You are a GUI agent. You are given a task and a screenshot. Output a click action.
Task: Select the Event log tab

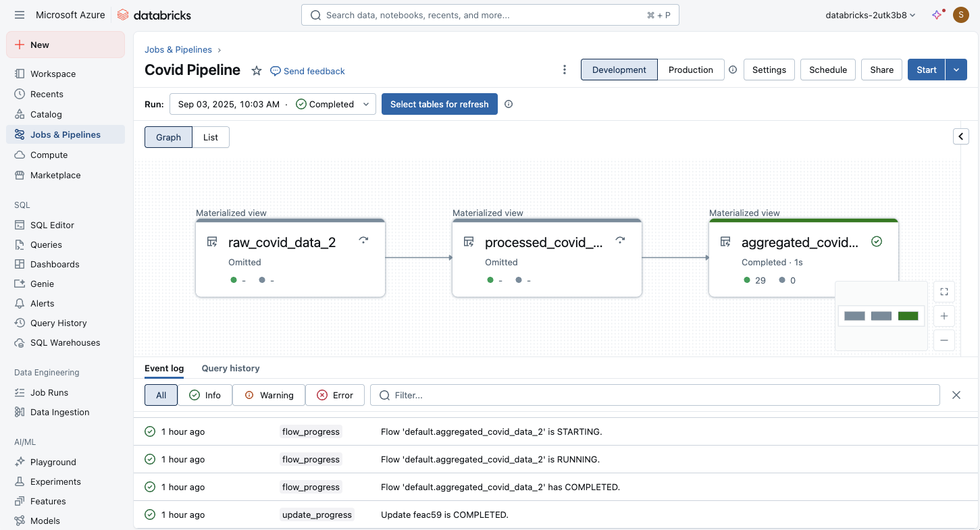pos(164,368)
